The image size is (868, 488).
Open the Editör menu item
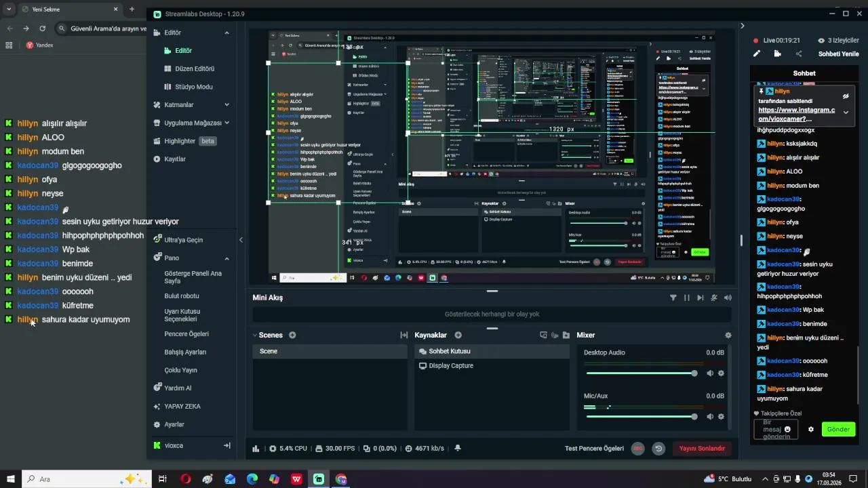183,51
